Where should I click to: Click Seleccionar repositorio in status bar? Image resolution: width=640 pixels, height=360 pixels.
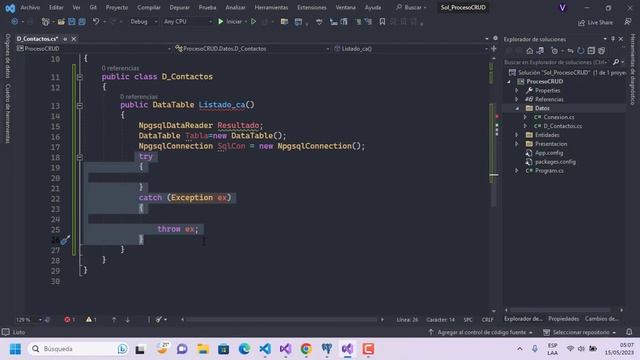click(580, 332)
